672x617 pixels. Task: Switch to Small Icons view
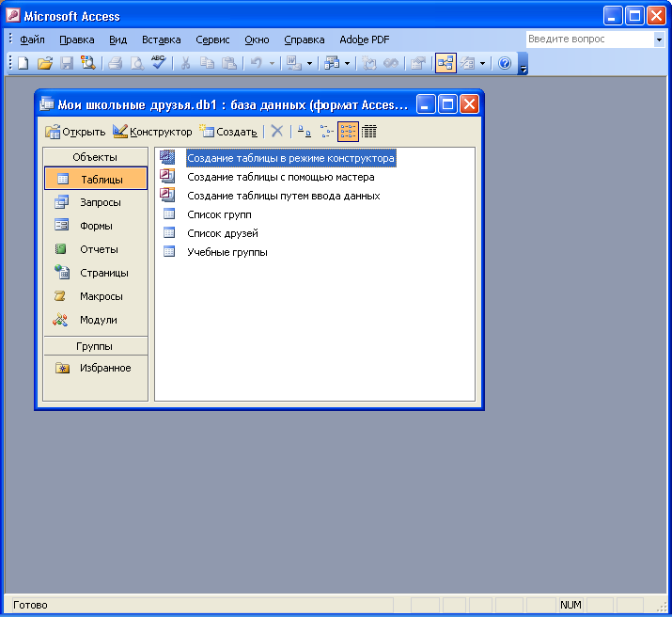(x=326, y=131)
